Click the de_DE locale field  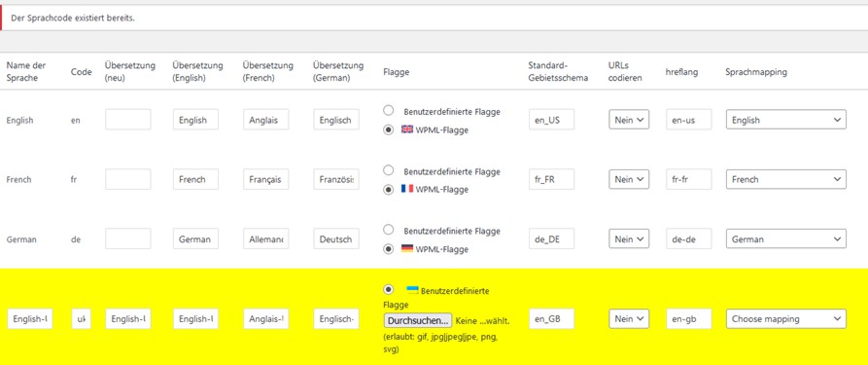[551, 239]
